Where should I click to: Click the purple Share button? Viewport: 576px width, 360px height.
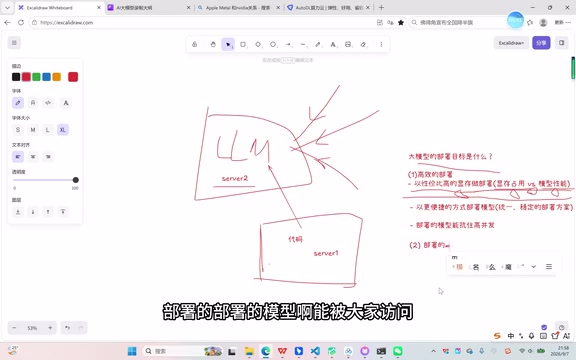pos(541,43)
